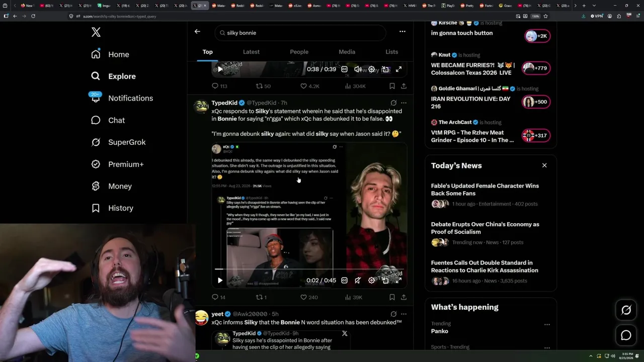The height and width of the screenshot is (362, 644).
Task: Seek on the 0:45 video progress bar
Action: click(x=309, y=269)
